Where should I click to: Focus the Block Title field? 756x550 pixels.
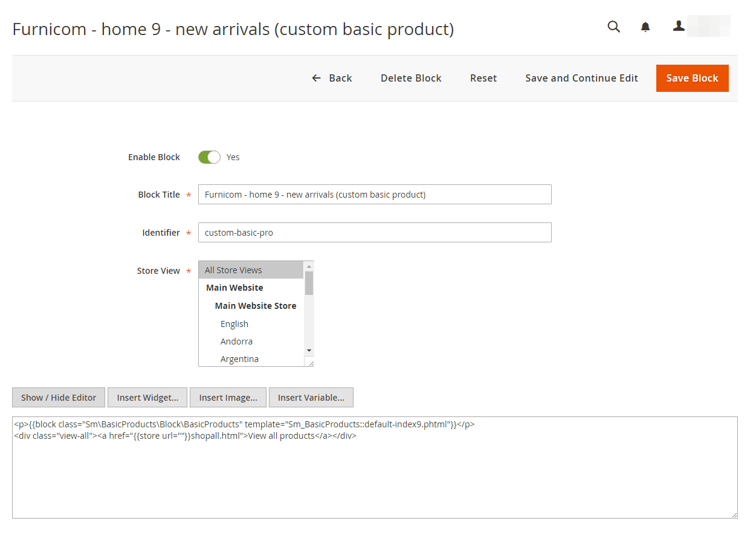click(x=375, y=195)
